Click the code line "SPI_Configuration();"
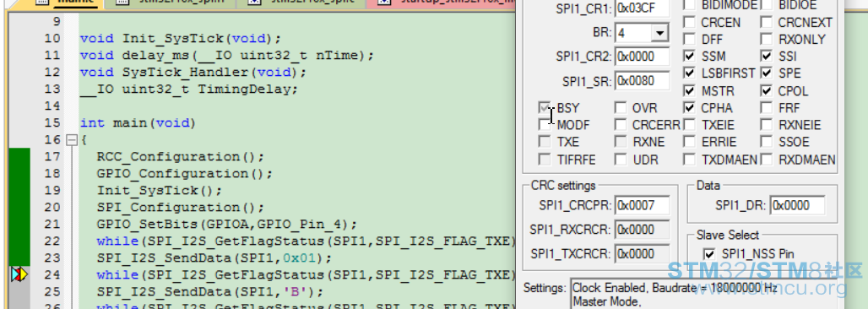 [181, 208]
